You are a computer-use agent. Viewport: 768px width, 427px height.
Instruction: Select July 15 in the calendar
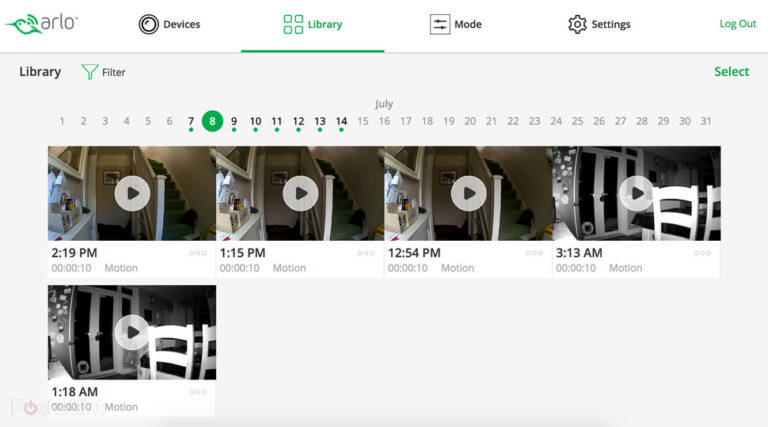[362, 121]
